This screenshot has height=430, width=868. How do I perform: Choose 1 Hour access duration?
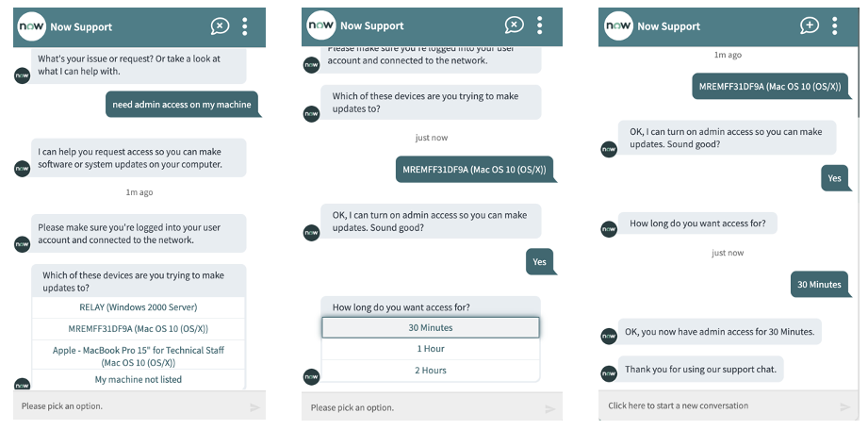430,349
